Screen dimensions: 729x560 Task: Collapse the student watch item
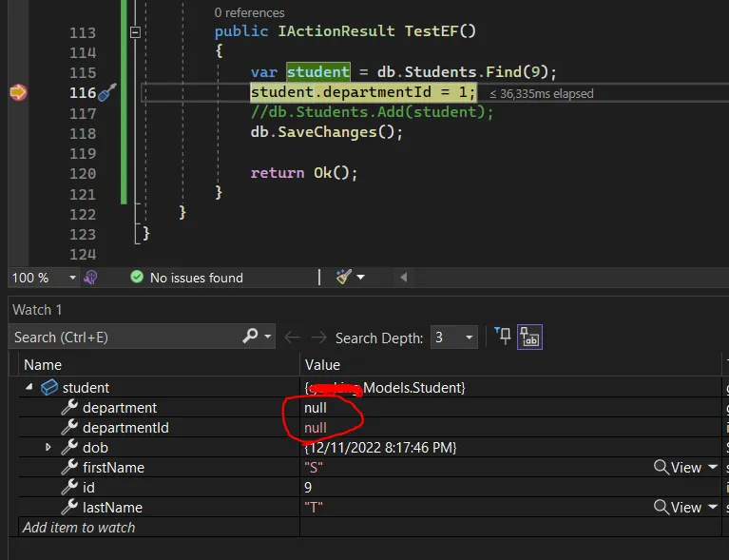29,387
